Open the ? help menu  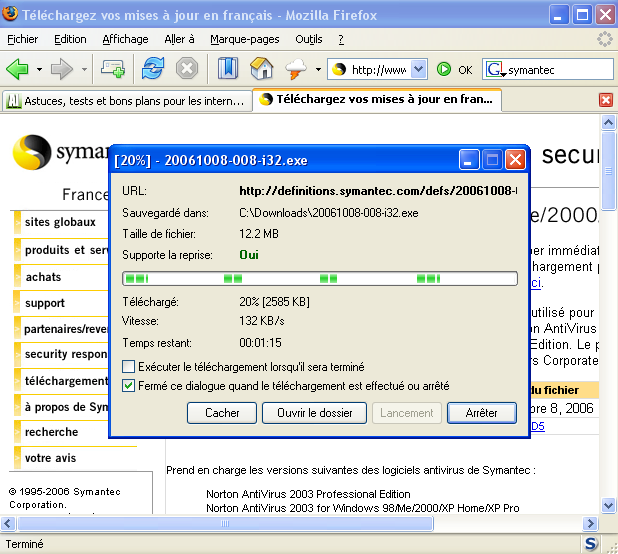pos(341,39)
